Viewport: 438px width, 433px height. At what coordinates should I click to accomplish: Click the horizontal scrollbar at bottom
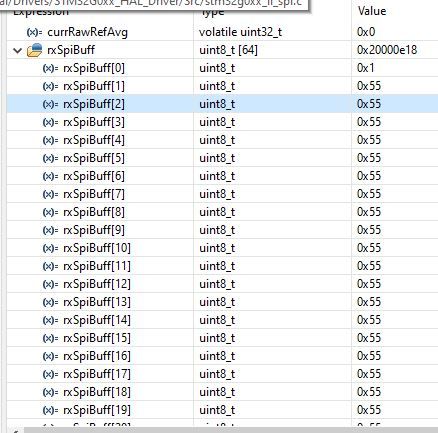pyautogui.click(x=230, y=430)
